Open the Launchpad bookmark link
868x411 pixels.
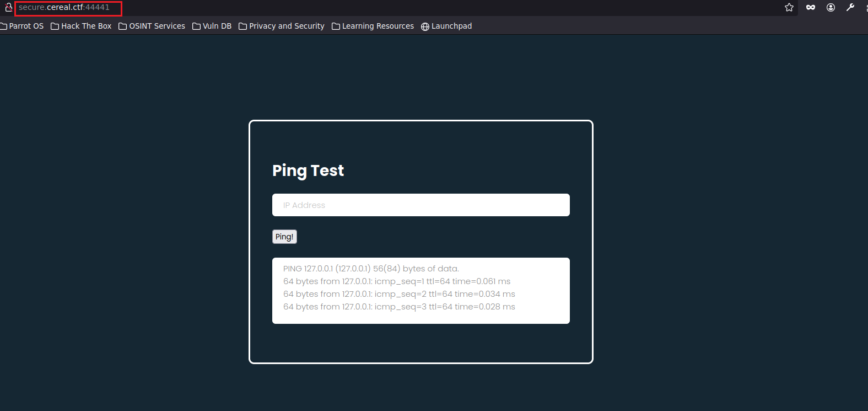(x=446, y=26)
